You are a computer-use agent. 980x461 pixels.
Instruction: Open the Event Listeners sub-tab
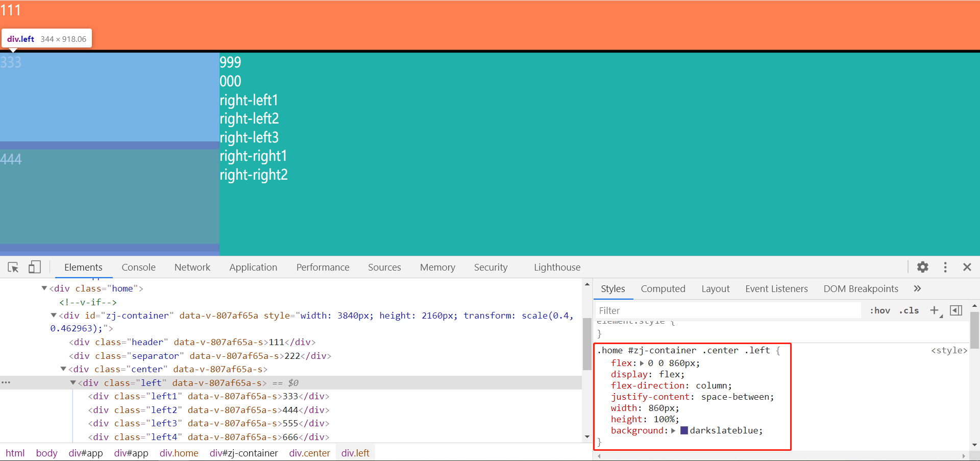[776, 288]
